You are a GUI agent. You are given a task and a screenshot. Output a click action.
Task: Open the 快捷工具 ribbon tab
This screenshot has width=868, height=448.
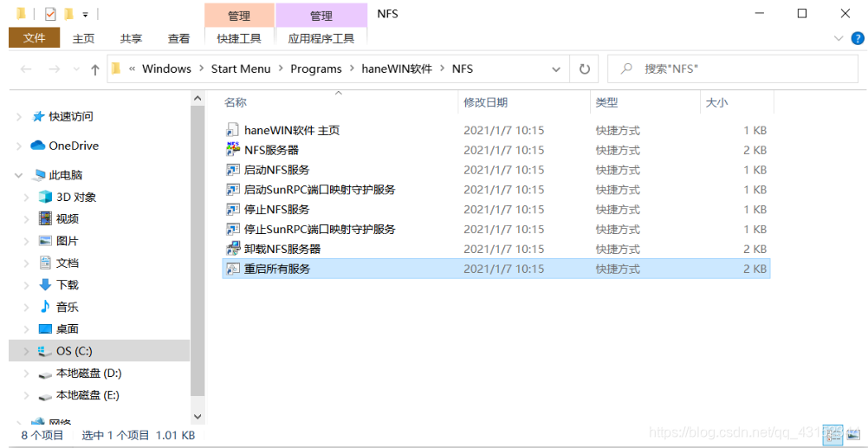[239, 38]
